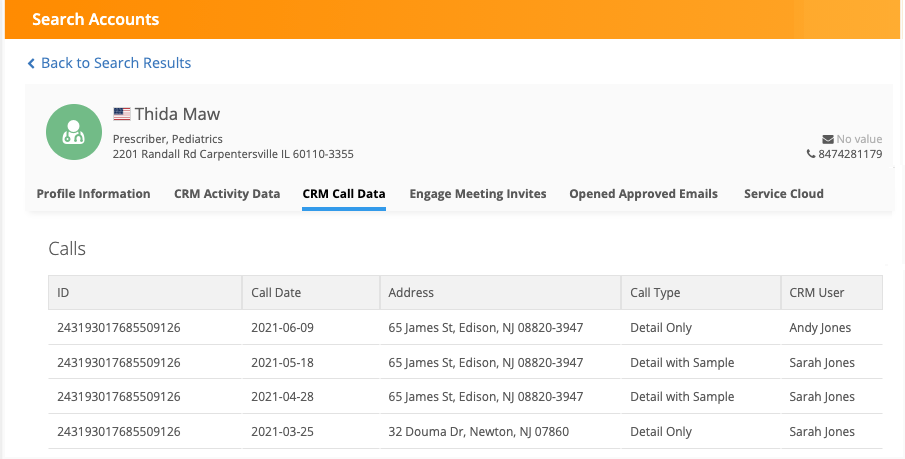Select the CRM Call Data tab
This screenshot has width=905, height=459.
tap(344, 194)
